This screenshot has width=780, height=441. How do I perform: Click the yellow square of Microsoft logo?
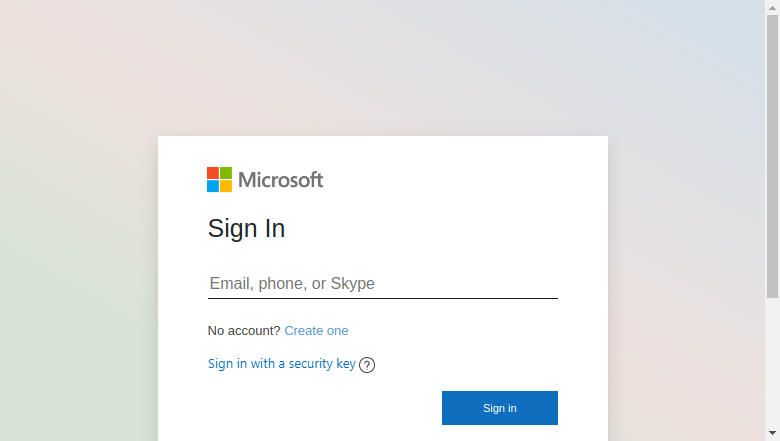pos(226,186)
